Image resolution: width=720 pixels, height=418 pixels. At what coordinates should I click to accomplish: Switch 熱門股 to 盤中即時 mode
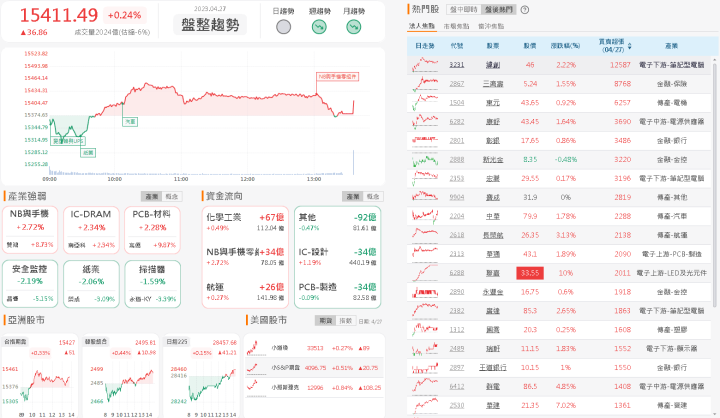[x=463, y=10]
